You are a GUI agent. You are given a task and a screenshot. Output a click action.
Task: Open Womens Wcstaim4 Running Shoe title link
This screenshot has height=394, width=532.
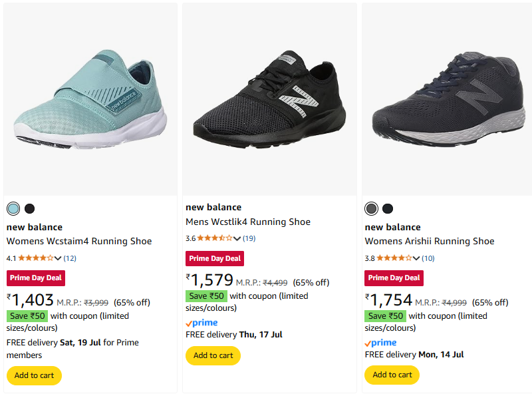(79, 241)
